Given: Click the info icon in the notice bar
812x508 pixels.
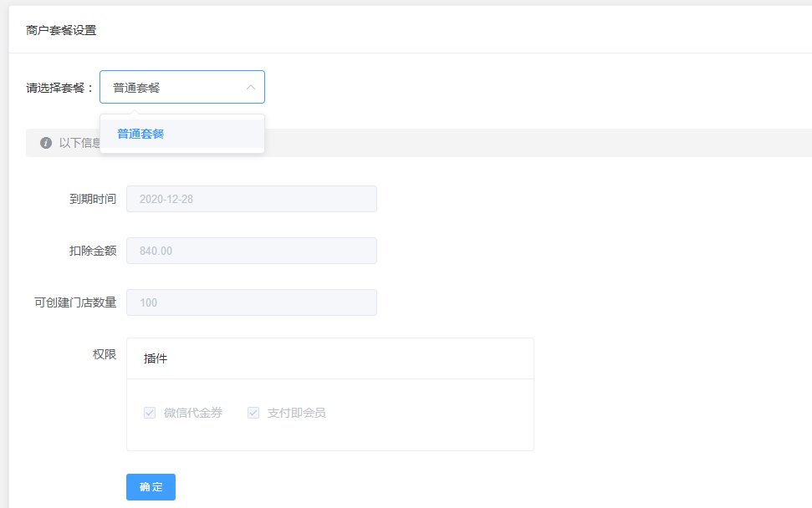Looking at the screenshot, I should [x=46, y=143].
